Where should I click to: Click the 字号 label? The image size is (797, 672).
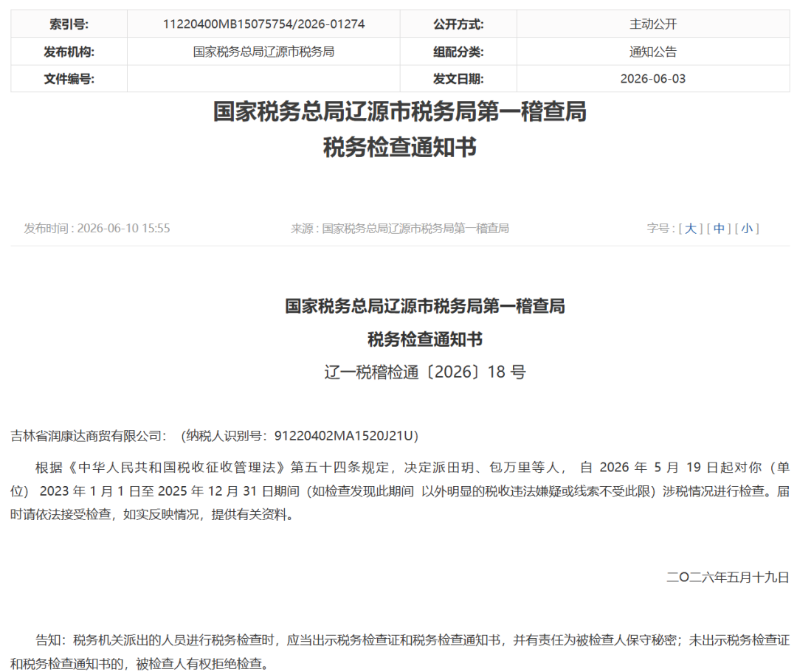660,229
